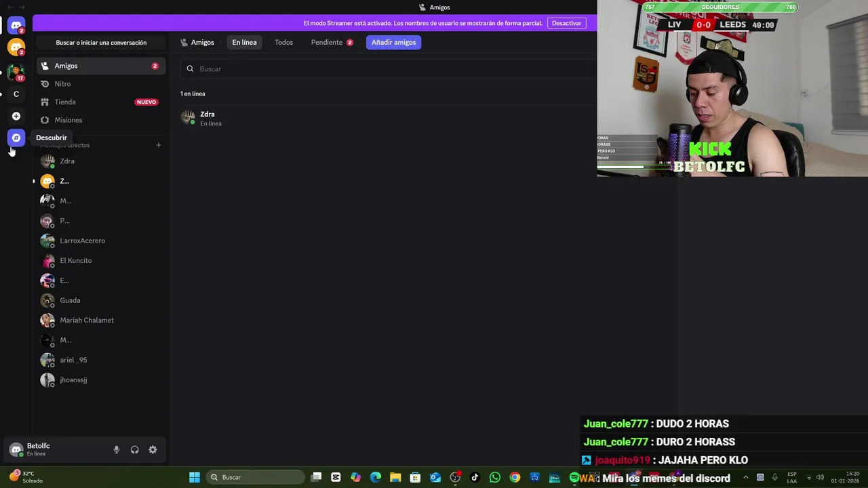Open the weather widget 32°C Soleado

coord(26,477)
